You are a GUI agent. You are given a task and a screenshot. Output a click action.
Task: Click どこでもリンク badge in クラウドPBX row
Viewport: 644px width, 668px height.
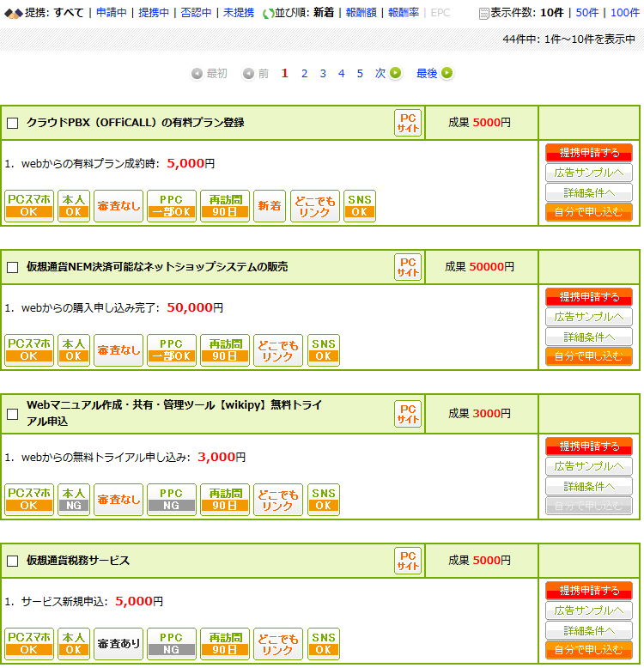[315, 206]
